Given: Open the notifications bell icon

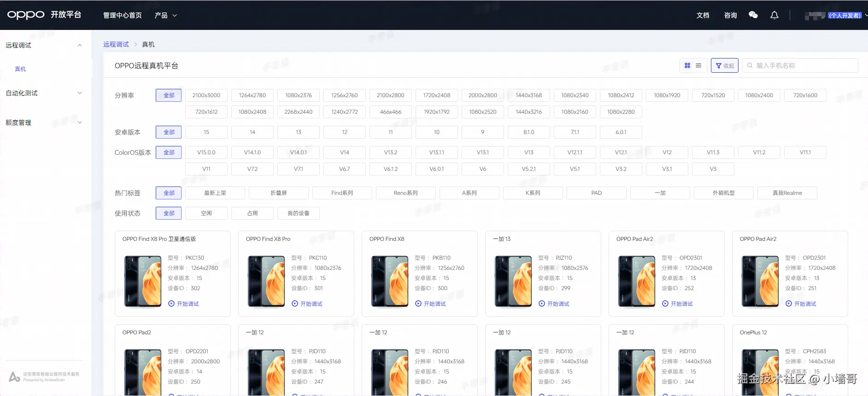Looking at the screenshot, I should tap(774, 15).
